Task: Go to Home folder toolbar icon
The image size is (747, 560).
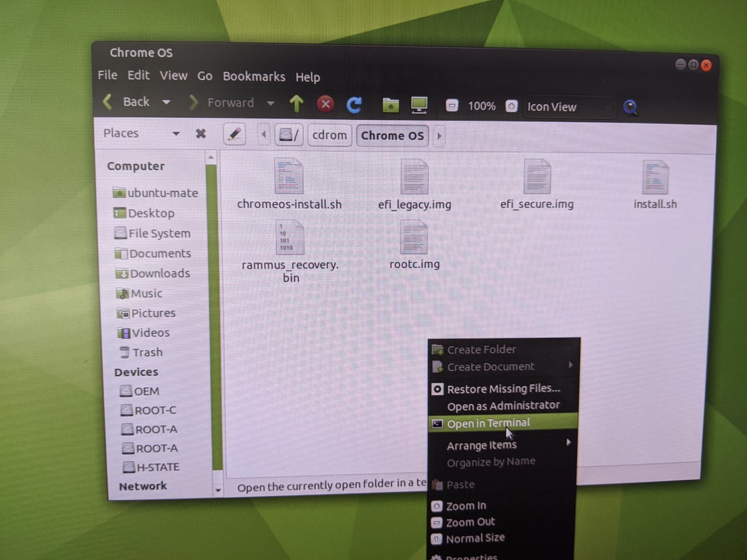Action: point(391,105)
